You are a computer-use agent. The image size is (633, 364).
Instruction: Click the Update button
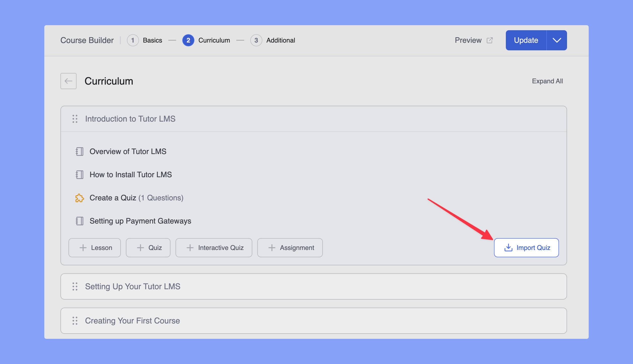click(x=526, y=40)
